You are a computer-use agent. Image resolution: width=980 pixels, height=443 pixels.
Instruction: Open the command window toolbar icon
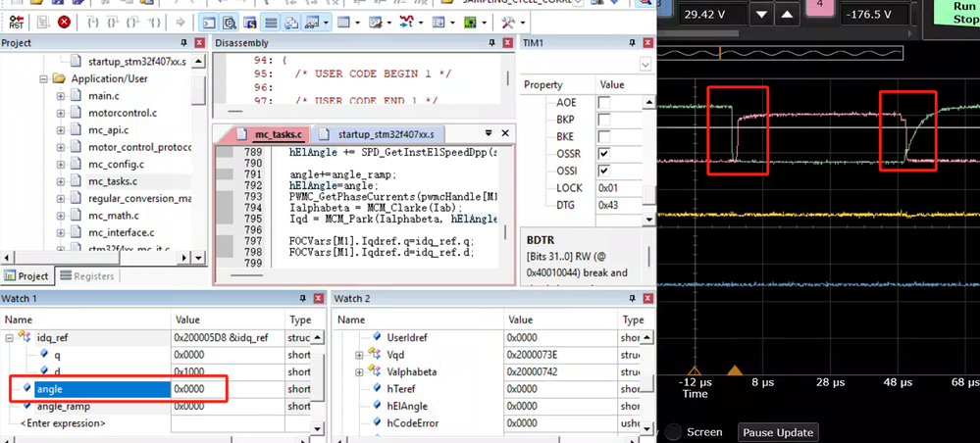(x=209, y=22)
